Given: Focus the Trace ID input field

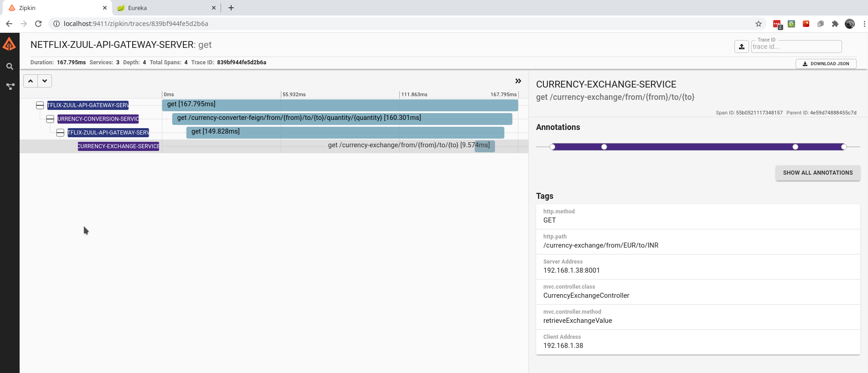Looking at the screenshot, I should coord(796,47).
